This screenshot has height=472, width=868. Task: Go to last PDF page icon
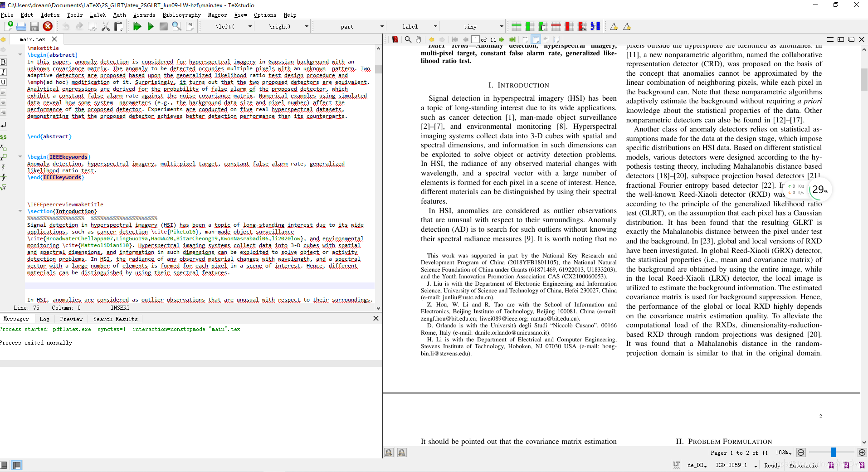512,39
